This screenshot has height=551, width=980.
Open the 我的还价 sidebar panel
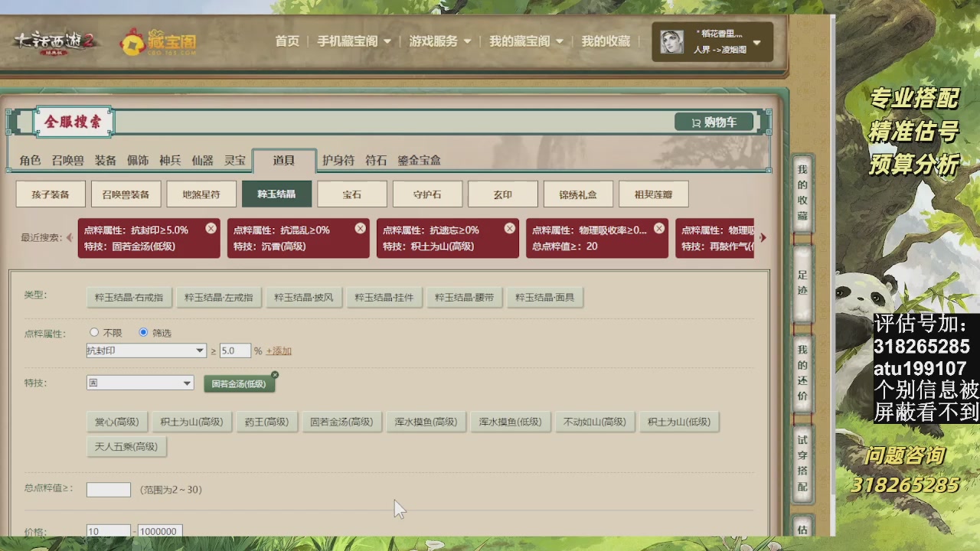801,375
